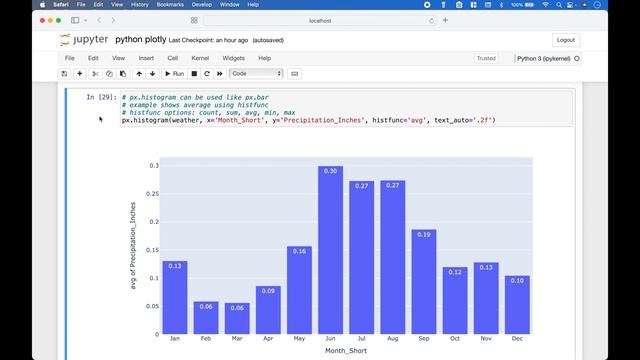The height and width of the screenshot is (360, 640).
Task: Open the Jupyter Edit menu
Action: pos(93,58)
